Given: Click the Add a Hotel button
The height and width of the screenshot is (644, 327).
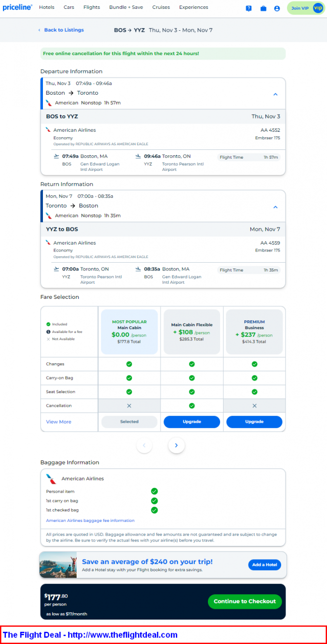Looking at the screenshot, I should (x=265, y=565).
